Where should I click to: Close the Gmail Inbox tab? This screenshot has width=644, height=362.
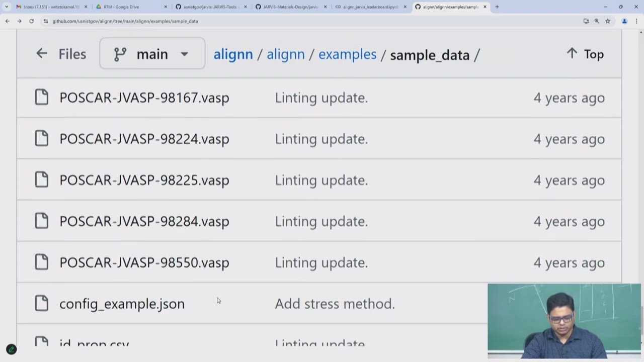[x=86, y=7]
